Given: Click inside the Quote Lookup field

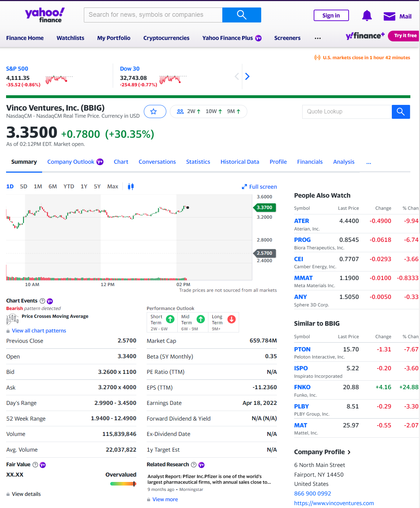Looking at the screenshot, I should click(346, 112).
